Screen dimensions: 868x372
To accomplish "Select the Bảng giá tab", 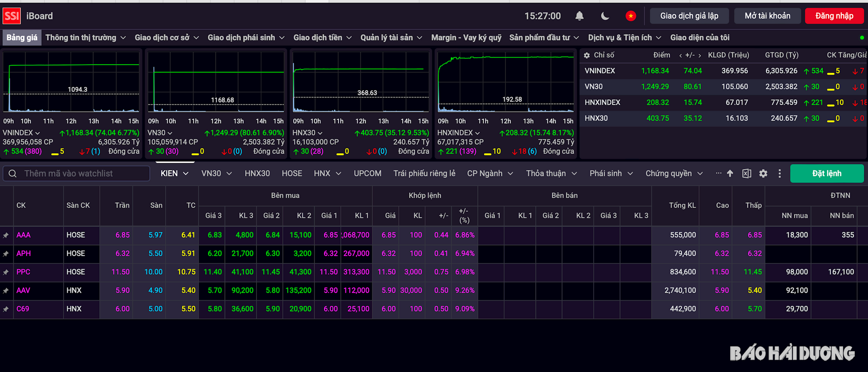I will coord(22,38).
